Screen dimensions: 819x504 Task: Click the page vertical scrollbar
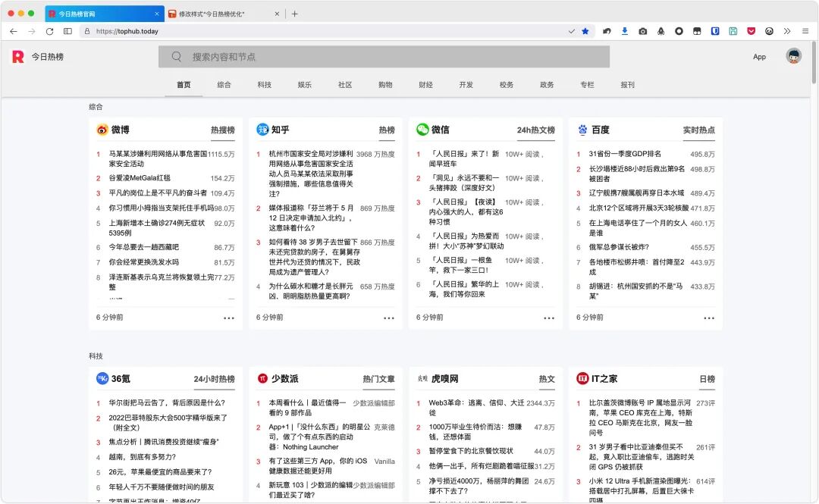[x=813, y=63]
